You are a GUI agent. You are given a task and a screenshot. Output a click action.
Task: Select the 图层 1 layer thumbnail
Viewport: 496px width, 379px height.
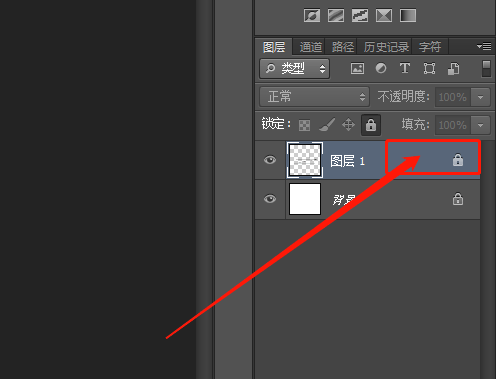click(305, 160)
